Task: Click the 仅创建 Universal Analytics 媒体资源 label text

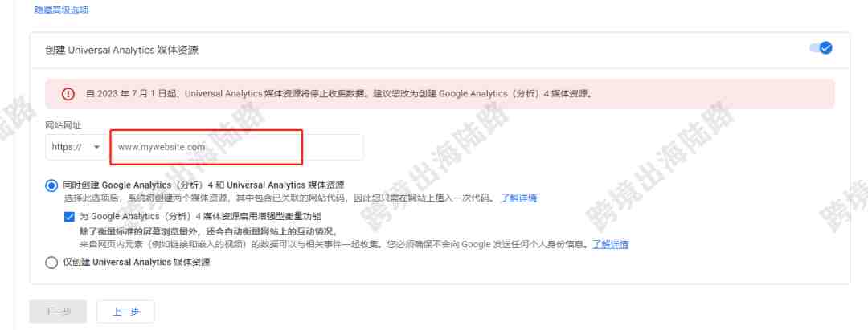Action: pos(137,262)
